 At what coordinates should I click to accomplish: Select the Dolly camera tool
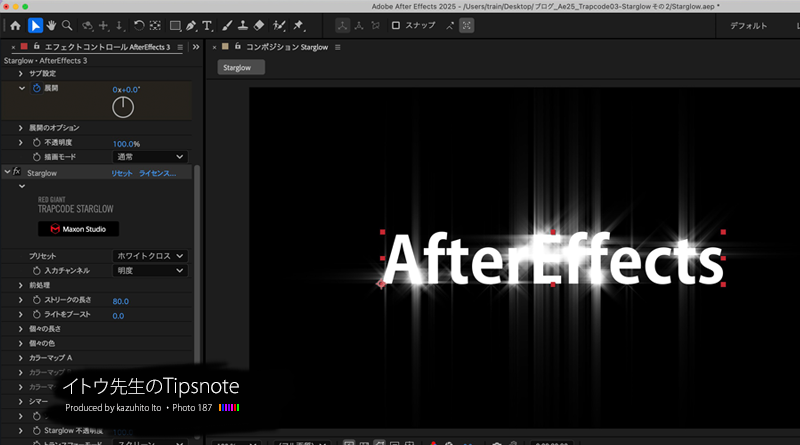click(119, 26)
